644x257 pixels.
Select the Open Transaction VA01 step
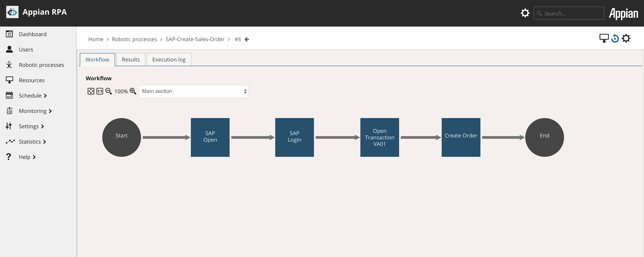point(380,137)
